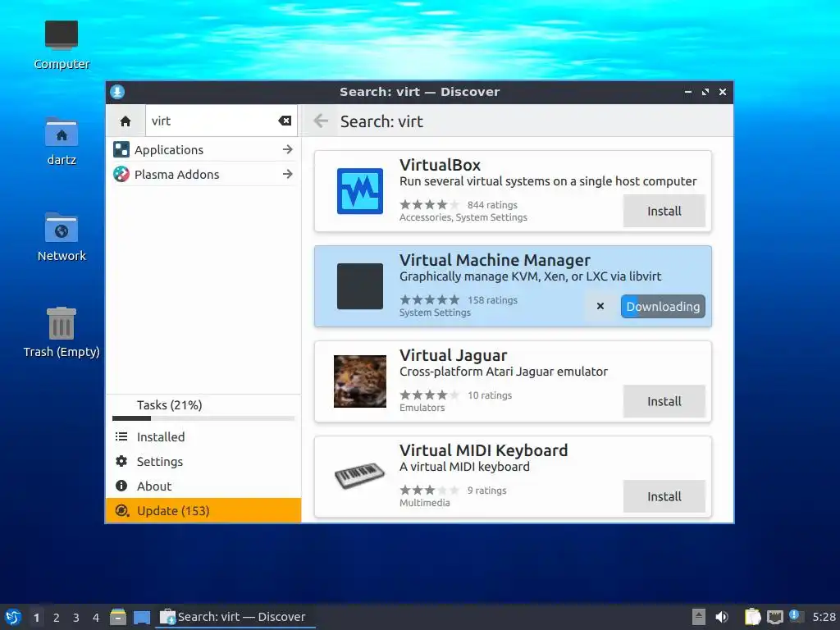Install VirtualBox
The height and width of the screenshot is (630, 840).
[664, 211]
